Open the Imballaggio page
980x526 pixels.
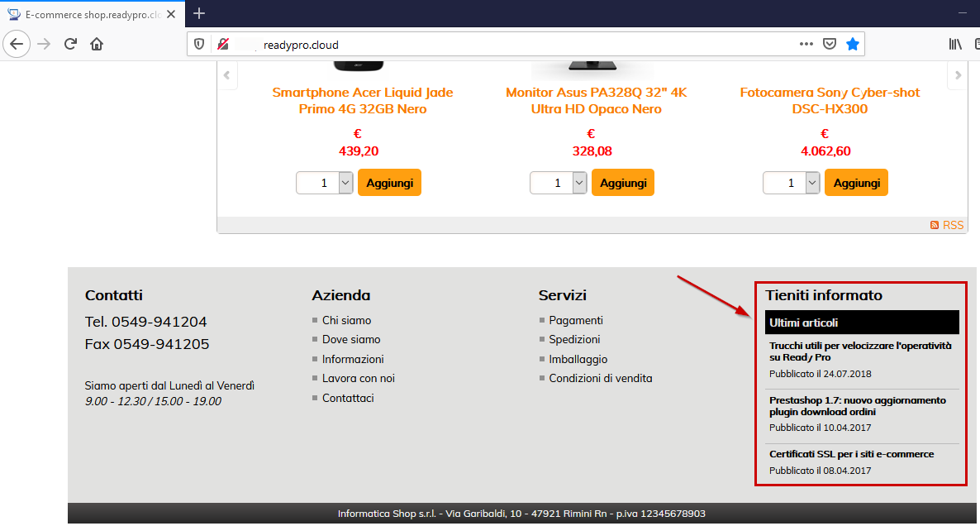[x=578, y=359]
